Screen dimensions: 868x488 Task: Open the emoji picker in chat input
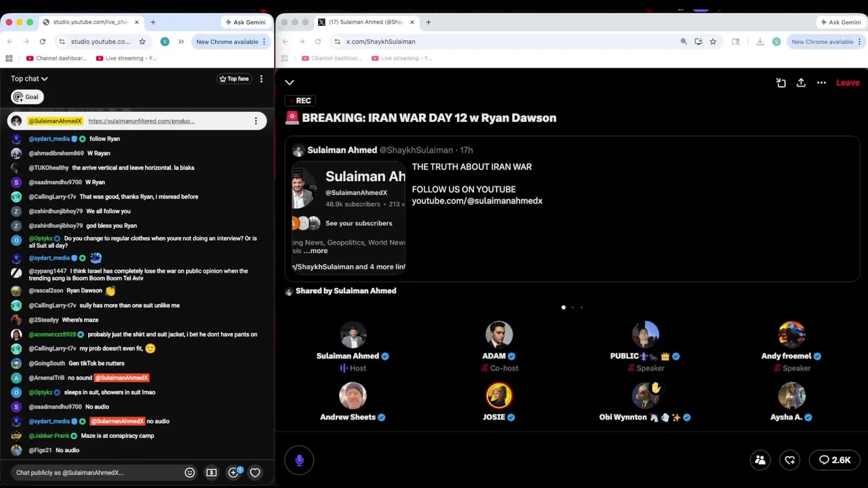point(190,472)
